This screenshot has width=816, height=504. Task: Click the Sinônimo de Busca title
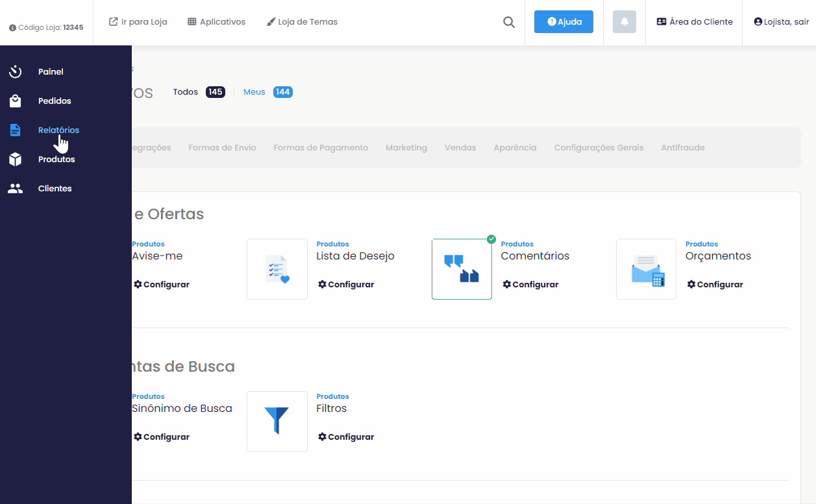(182, 409)
